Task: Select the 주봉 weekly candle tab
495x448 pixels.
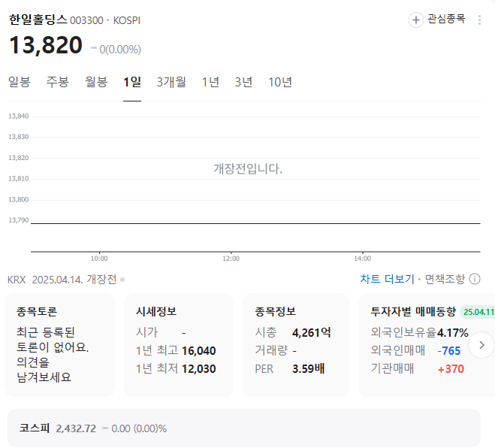Action: point(57,82)
